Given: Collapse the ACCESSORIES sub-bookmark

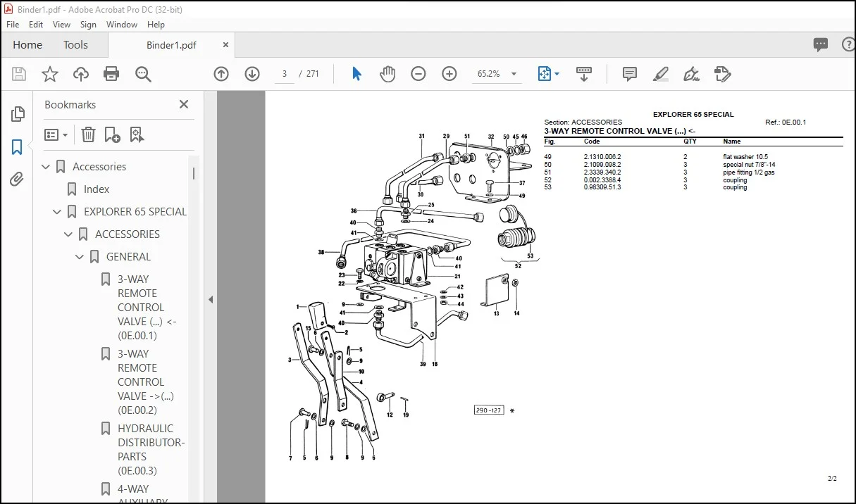Looking at the screenshot, I should click(69, 234).
